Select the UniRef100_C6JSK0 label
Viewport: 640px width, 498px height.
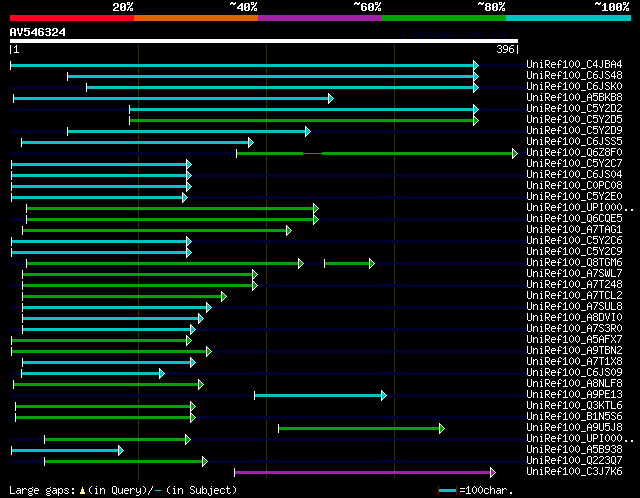tap(574, 87)
